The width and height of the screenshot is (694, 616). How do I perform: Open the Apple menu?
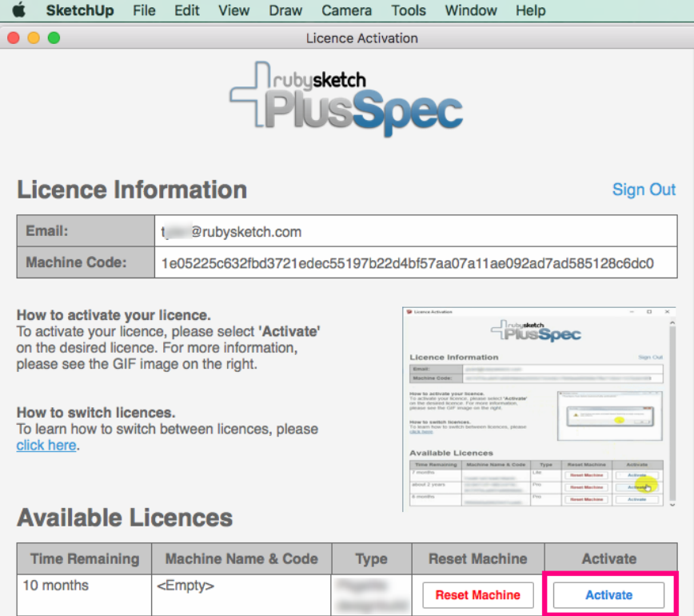tap(18, 10)
